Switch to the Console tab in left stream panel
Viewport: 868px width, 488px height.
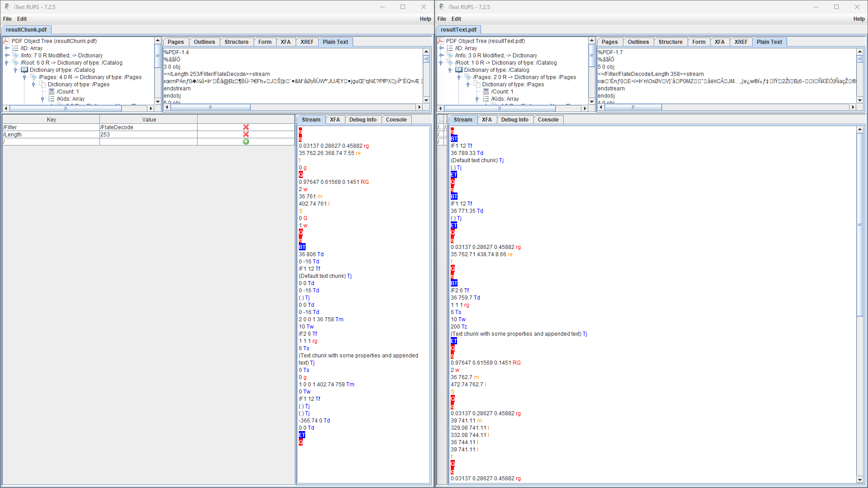click(x=396, y=119)
